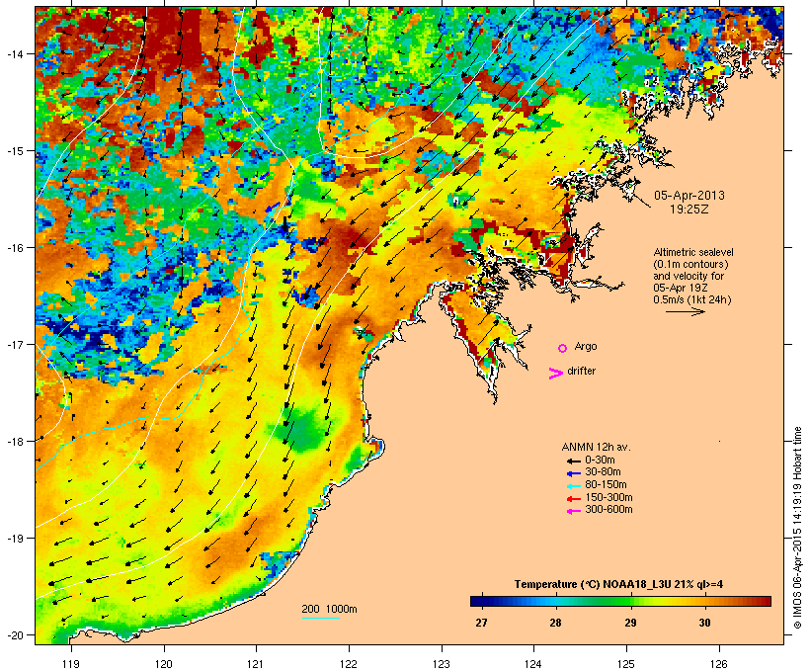
Task: Click the Temperature NOAA18_L3U title text
Action: pyautogui.click(x=618, y=585)
